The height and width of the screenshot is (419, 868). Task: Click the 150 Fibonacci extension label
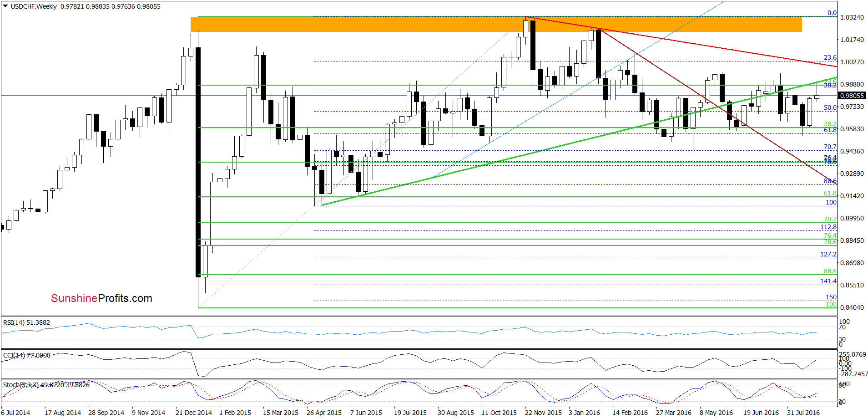click(831, 297)
